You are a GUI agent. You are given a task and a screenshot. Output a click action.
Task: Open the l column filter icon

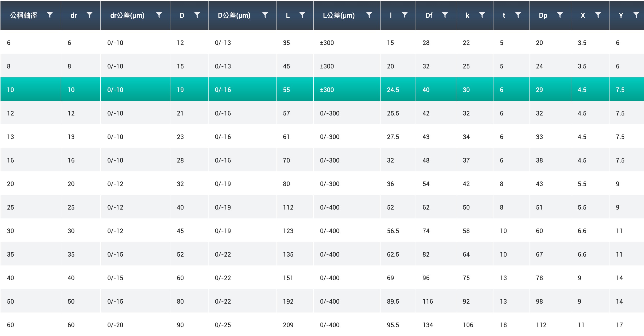(x=405, y=15)
